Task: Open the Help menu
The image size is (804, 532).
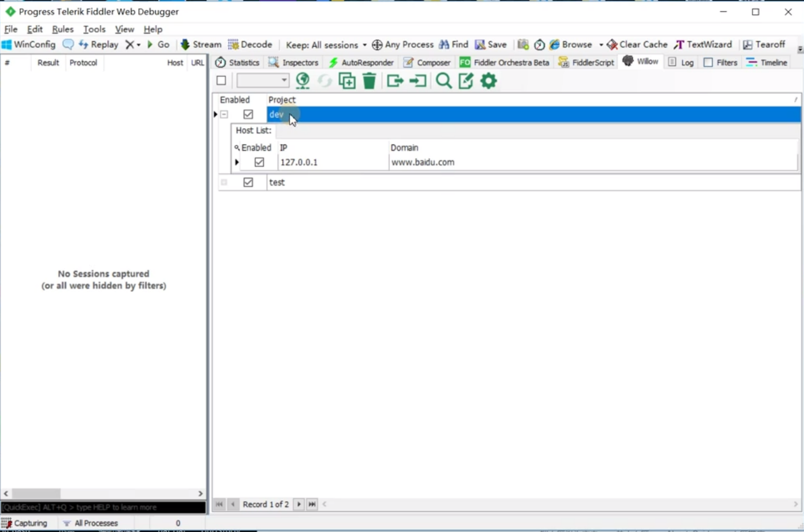Action: 153,29
